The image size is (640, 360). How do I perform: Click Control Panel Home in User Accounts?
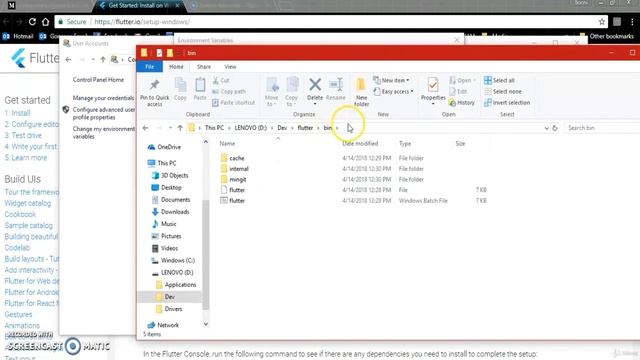point(98,80)
